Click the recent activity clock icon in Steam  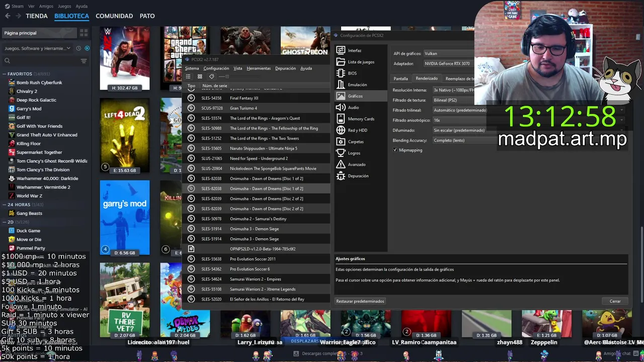(x=78, y=48)
